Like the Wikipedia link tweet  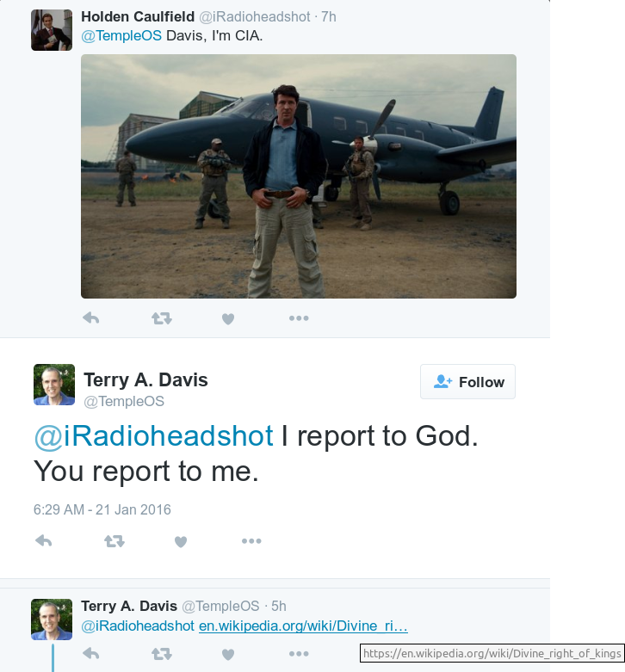tap(228, 654)
